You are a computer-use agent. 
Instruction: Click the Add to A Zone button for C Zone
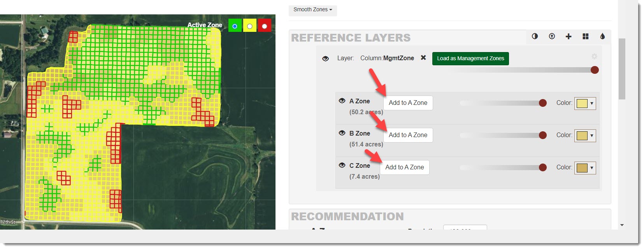(x=404, y=167)
